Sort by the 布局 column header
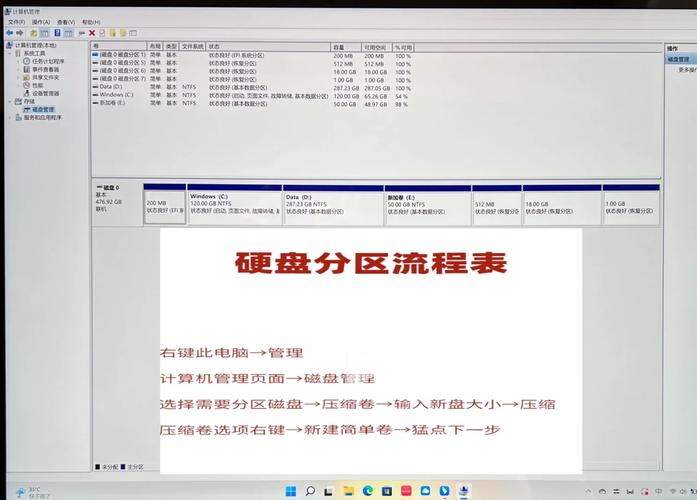The width and height of the screenshot is (697, 500). [x=155, y=46]
